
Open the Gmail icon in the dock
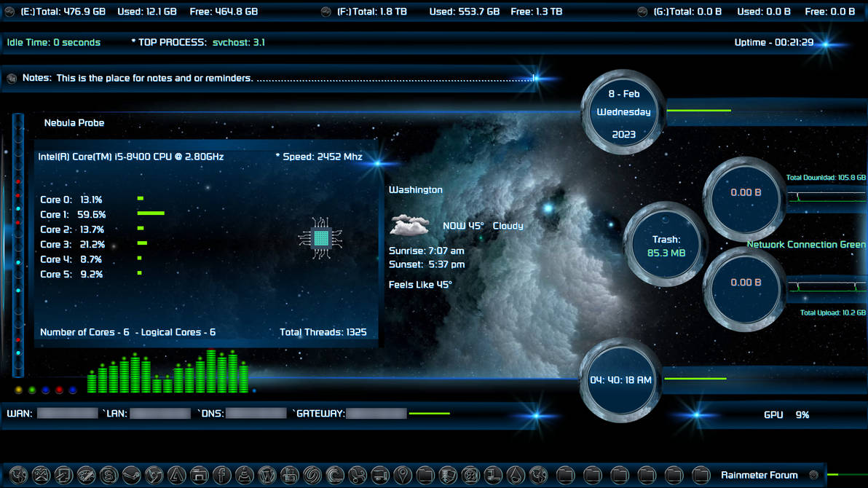pyautogui.click(x=42, y=476)
